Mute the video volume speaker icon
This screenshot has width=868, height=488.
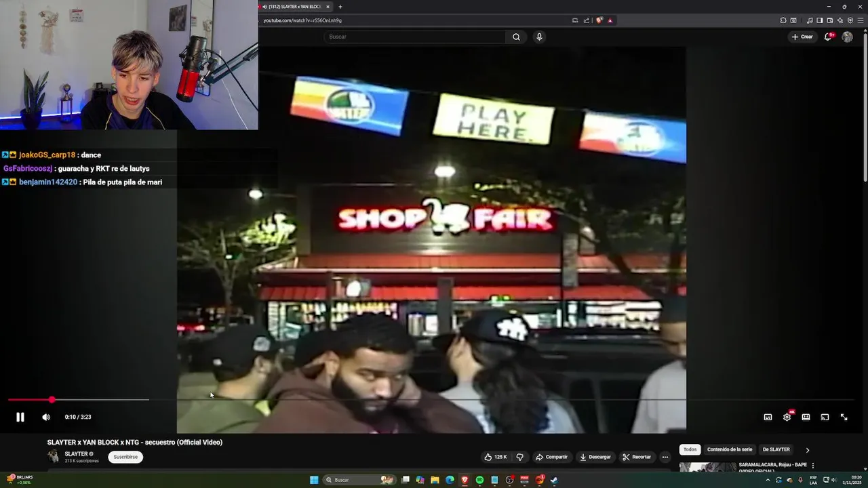46,417
